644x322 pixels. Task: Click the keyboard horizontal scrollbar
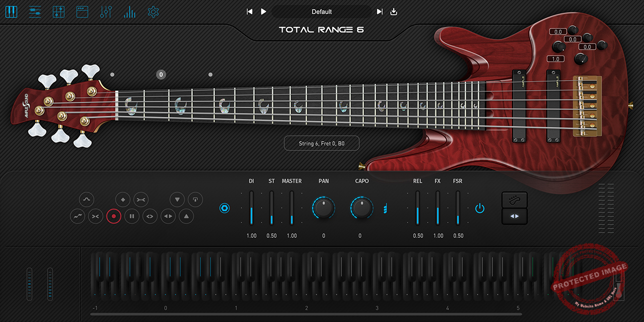tap(306, 314)
